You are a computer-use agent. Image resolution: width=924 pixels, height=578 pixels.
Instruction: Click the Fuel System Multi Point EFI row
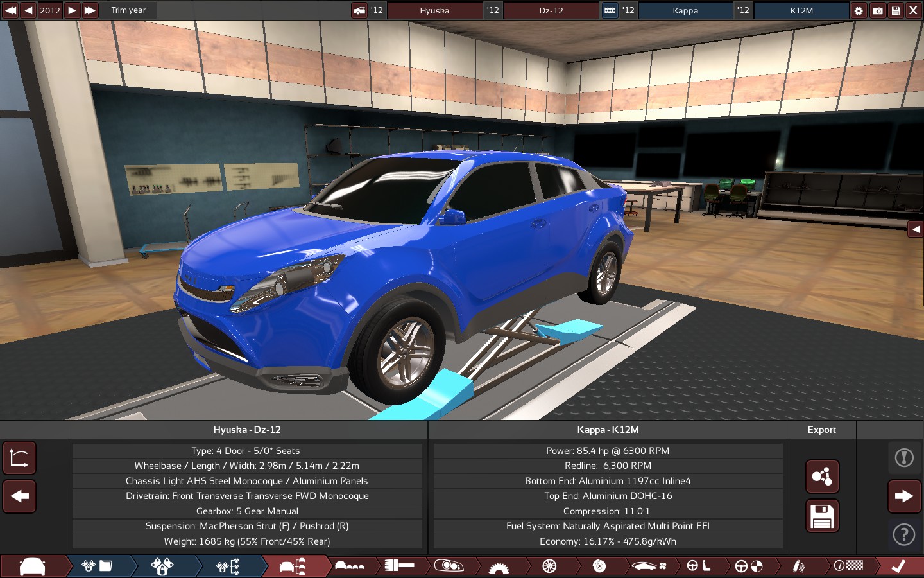coord(608,526)
